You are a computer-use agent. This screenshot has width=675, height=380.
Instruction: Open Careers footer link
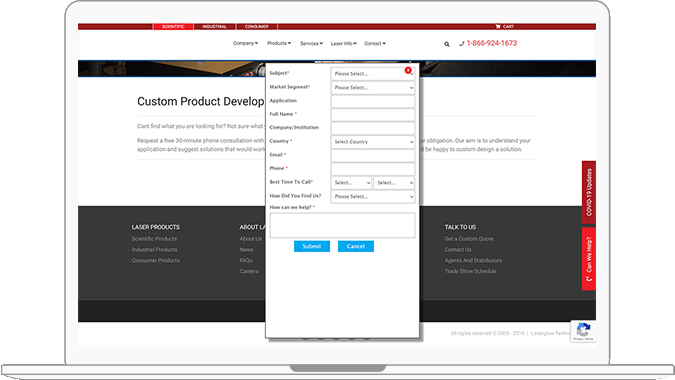tap(249, 271)
